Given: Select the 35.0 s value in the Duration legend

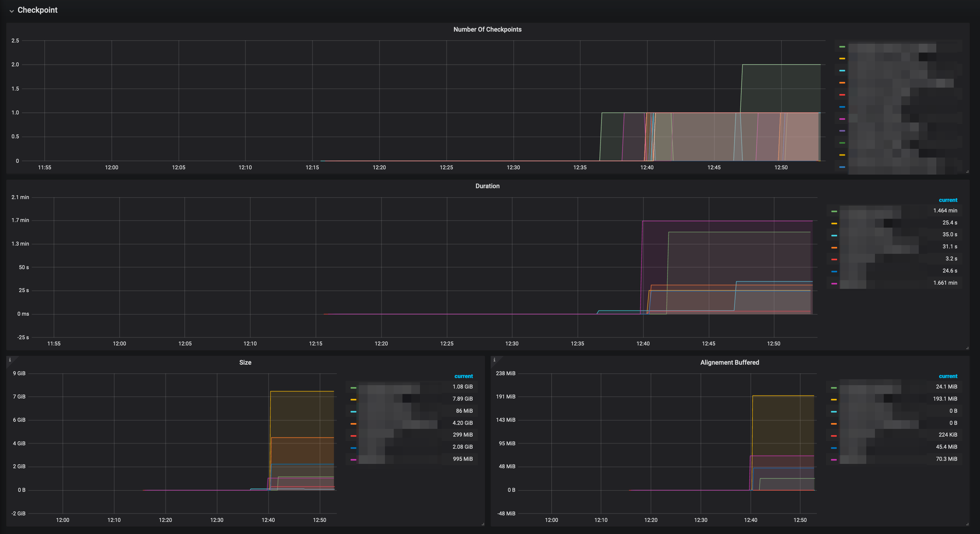Looking at the screenshot, I should coord(950,234).
